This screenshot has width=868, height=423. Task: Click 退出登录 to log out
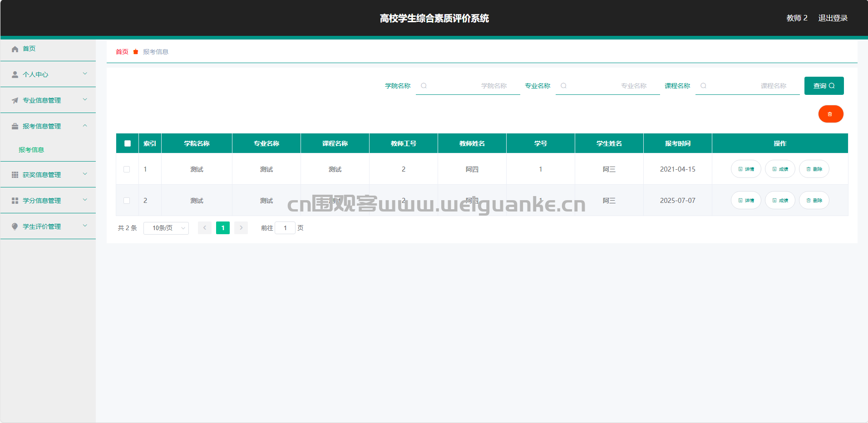pos(833,18)
